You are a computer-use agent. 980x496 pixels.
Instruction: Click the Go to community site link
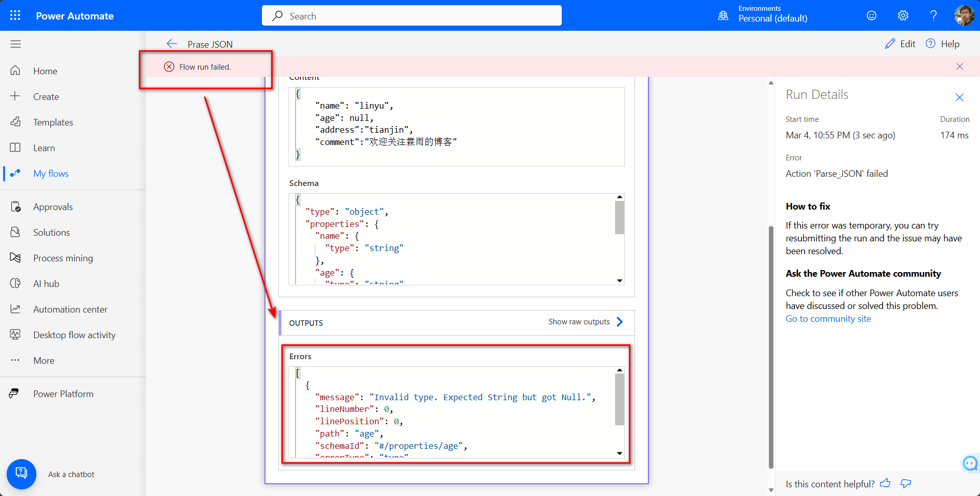click(828, 319)
